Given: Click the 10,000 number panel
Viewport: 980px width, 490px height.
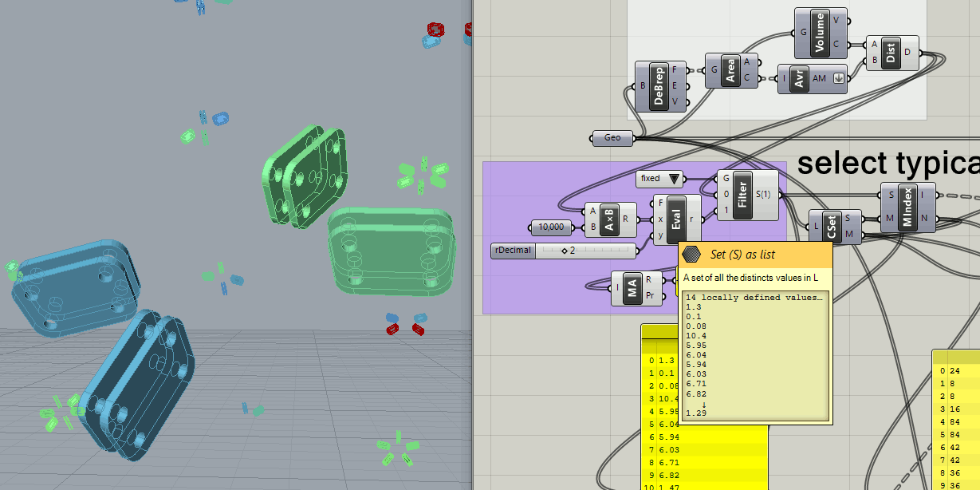Looking at the screenshot, I should (x=551, y=227).
